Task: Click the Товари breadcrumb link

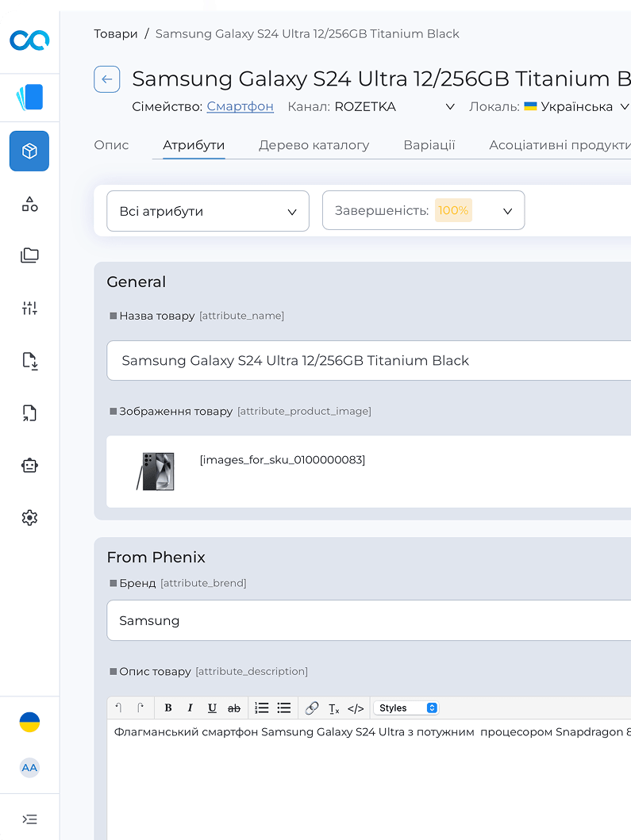Action: pyautogui.click(x=116, y=34)
